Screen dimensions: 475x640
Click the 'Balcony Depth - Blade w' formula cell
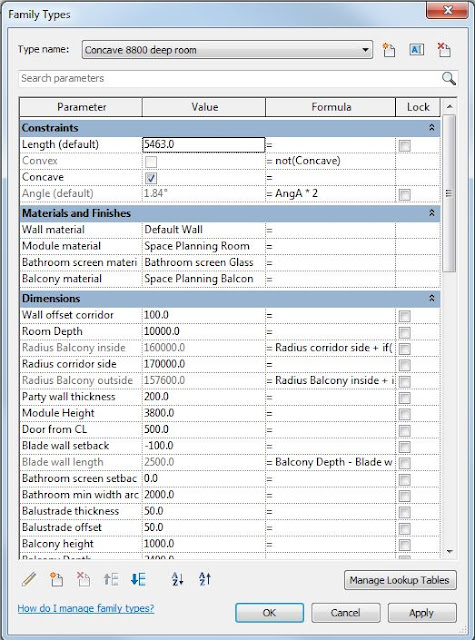(330, 462)
